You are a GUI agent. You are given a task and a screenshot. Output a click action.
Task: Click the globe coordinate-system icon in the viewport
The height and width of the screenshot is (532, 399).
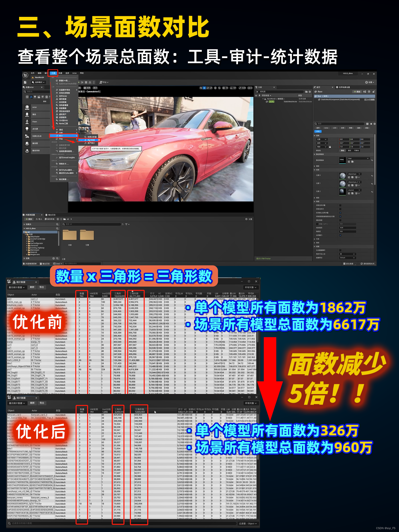coord(215,88)
